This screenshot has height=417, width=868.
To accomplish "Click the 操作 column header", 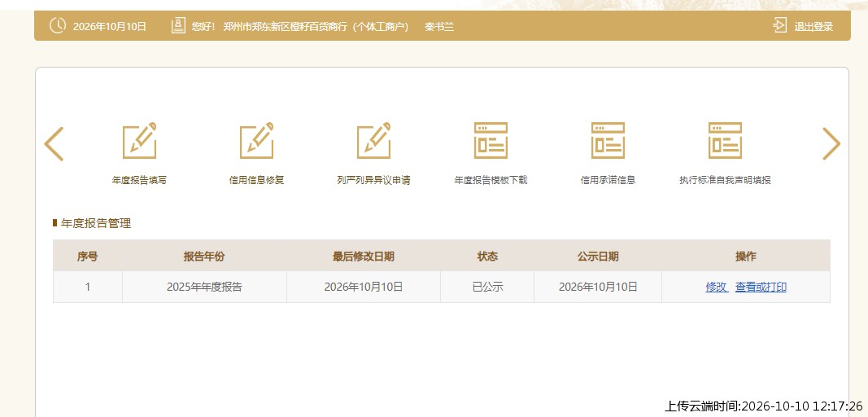I will 746,257.
